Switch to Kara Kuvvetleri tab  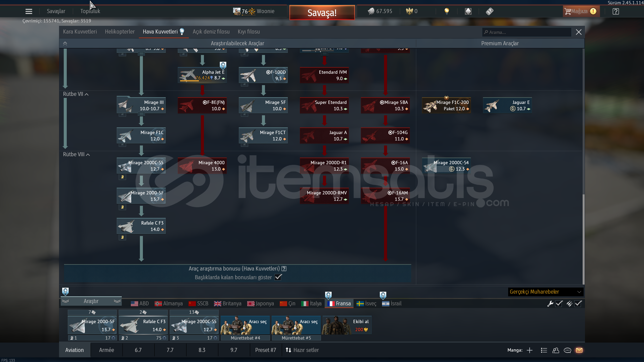click(80, 32)
